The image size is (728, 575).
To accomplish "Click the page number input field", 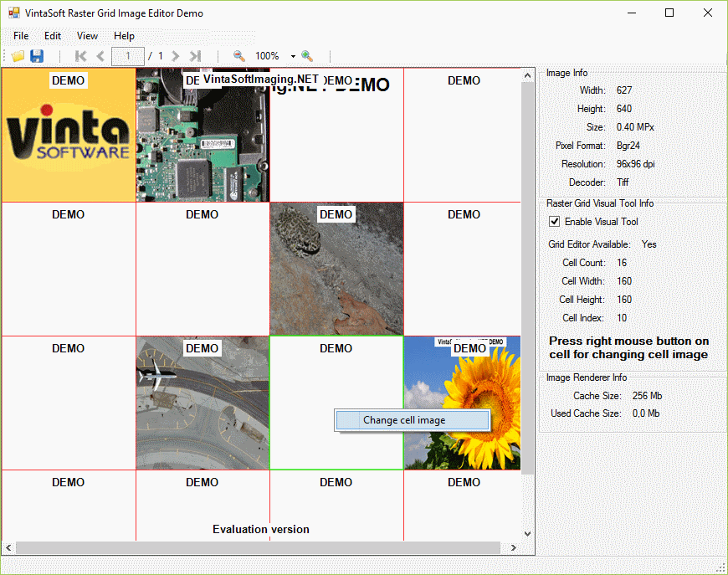I will pos(128,56).
